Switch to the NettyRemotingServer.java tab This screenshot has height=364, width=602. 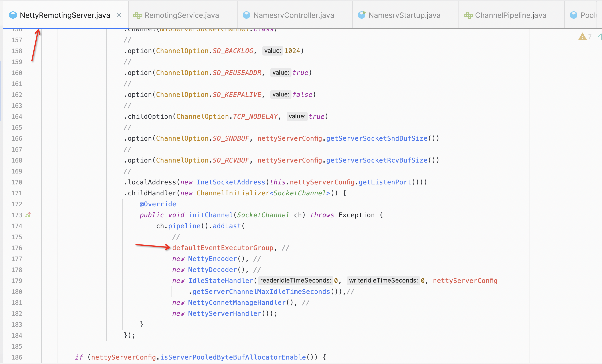tap(65, 15)
